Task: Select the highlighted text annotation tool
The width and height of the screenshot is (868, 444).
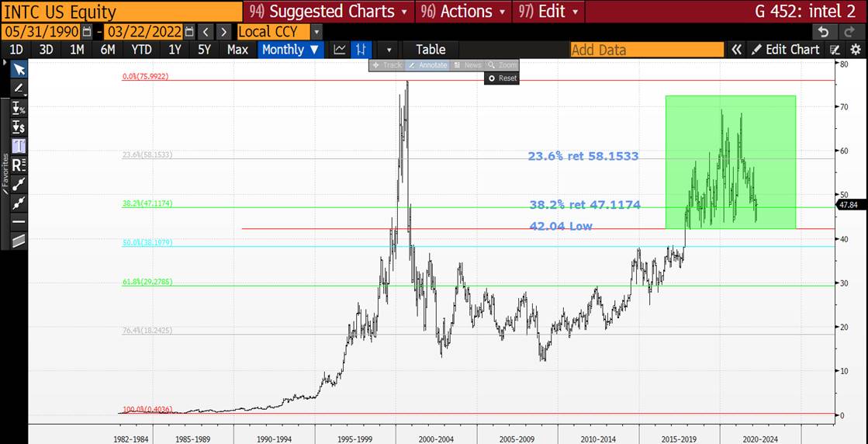Action: (19, 146)
